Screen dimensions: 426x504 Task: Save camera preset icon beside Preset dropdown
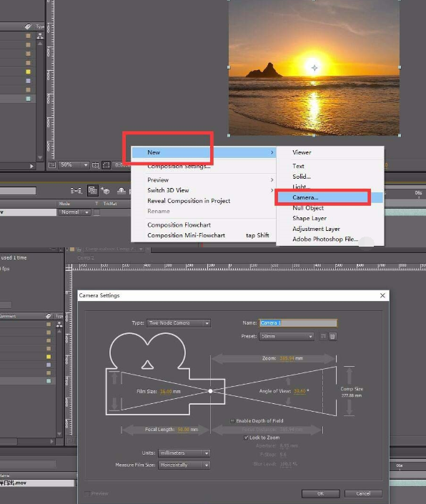point(323,336)
